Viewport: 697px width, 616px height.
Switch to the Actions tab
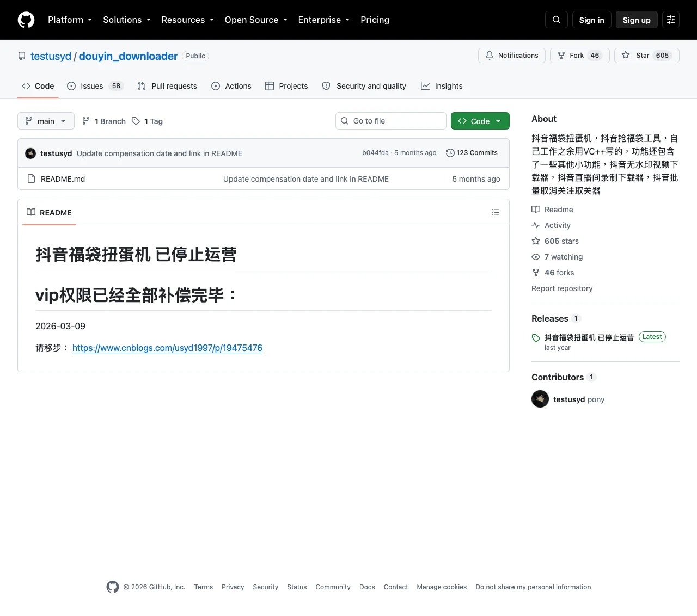[231, 86]
